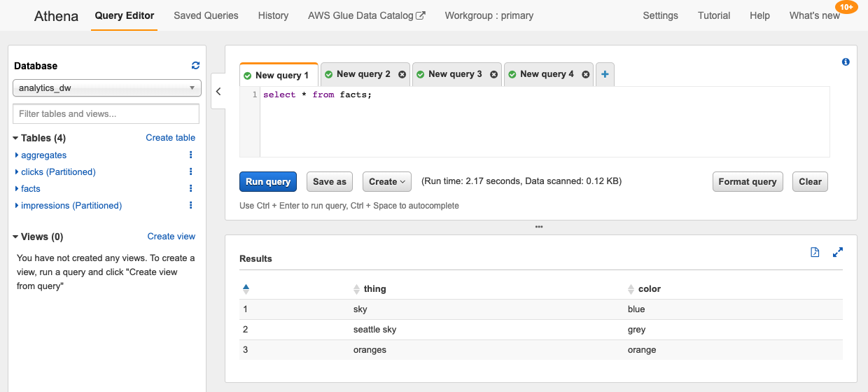
Task: Click the Clear button
Action: [811, 181]
